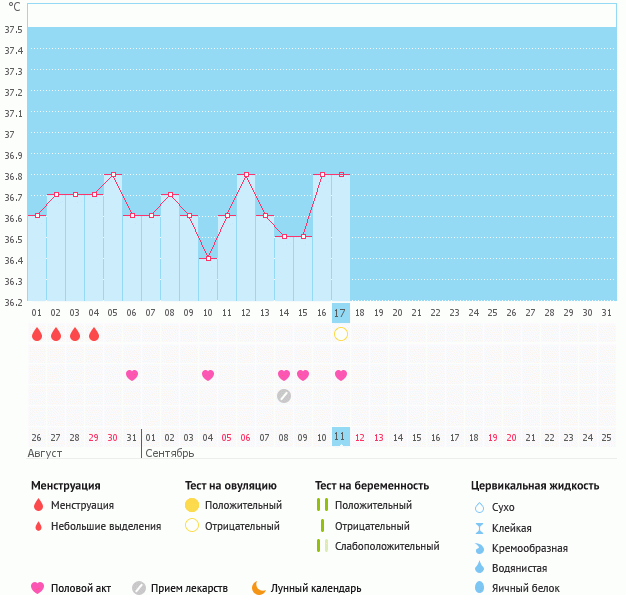Click the gray medication icon on day 14
The image size is (626, 595).
pos(284,395)
